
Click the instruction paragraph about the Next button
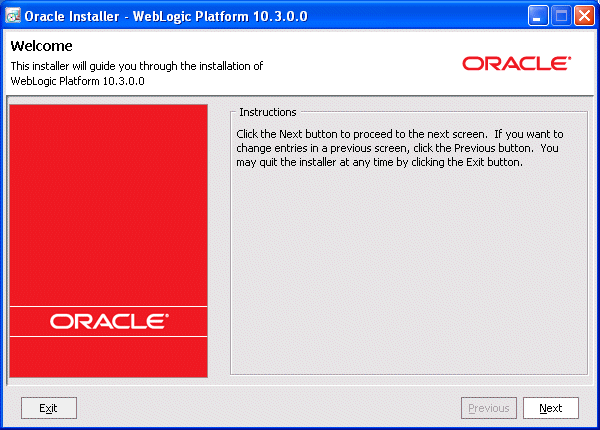pos(399,148)
